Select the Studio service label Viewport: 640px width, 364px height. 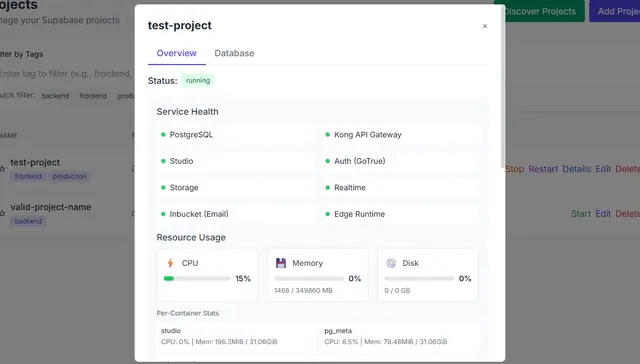[181, 161]
